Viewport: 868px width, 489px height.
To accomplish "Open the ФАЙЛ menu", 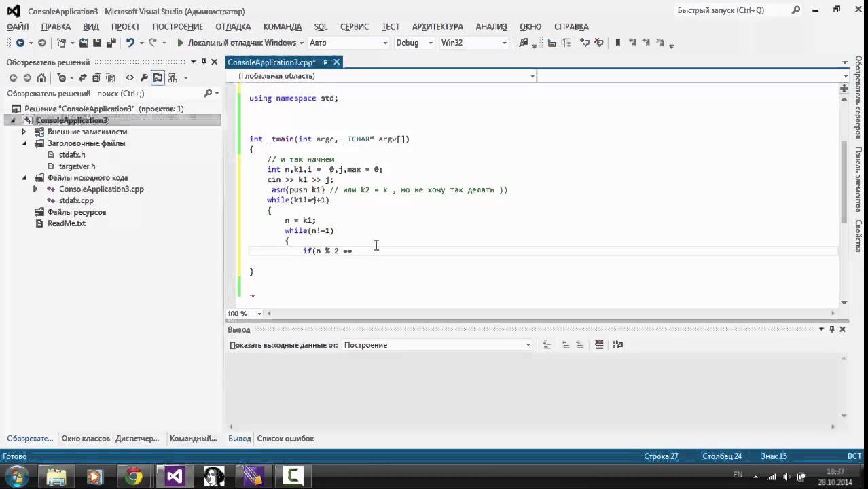I will coord(18,26).
